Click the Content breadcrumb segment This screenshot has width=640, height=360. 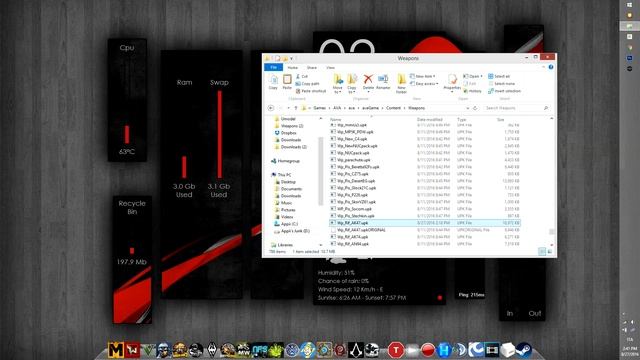(393, 108)
